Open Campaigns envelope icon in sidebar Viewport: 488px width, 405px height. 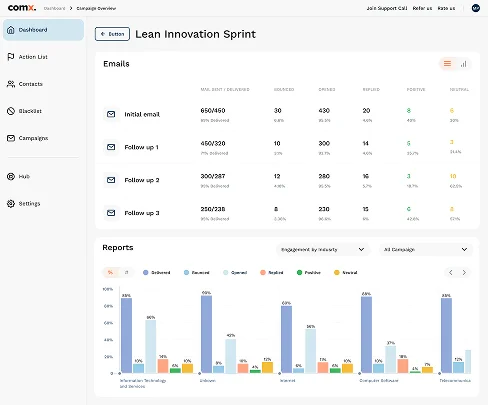[11, 138]
